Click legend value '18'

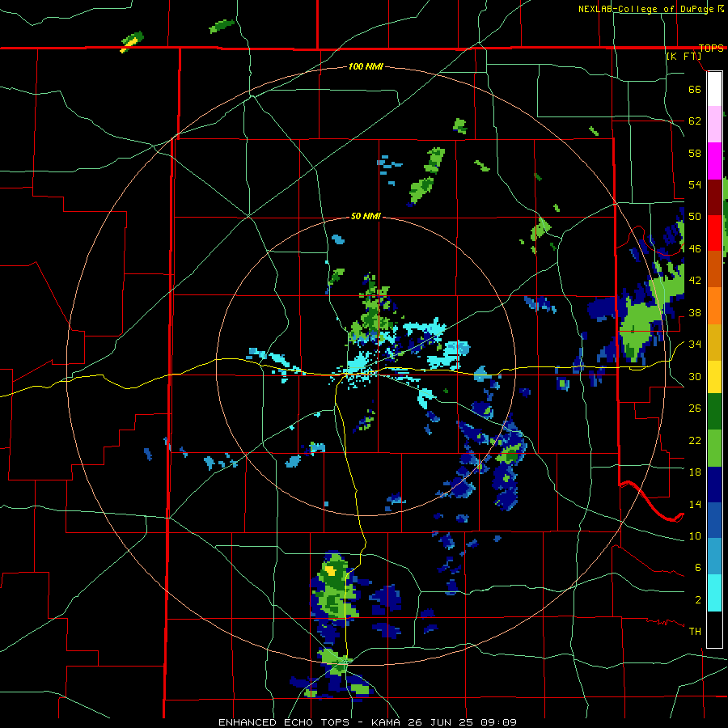(x=695, y=472)
